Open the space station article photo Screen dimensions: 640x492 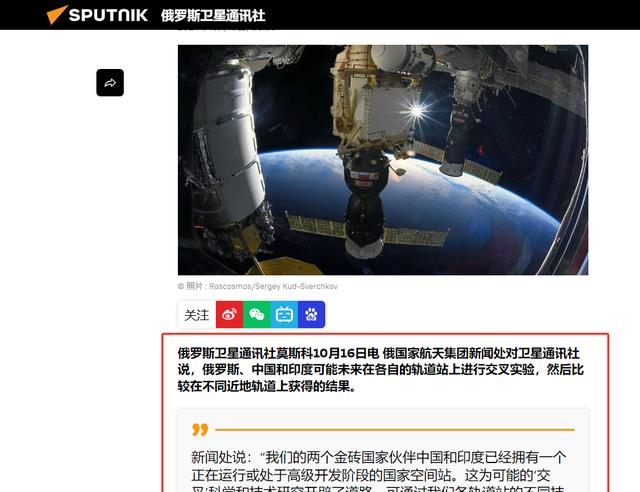pyautogui.click(x=383, y=160)
